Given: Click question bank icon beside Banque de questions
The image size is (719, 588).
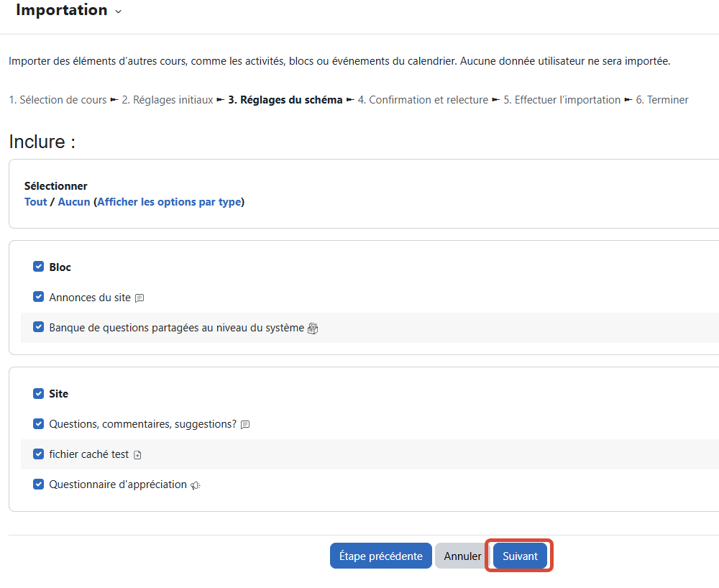Looking at the screenshot, I should coord(313,329).
